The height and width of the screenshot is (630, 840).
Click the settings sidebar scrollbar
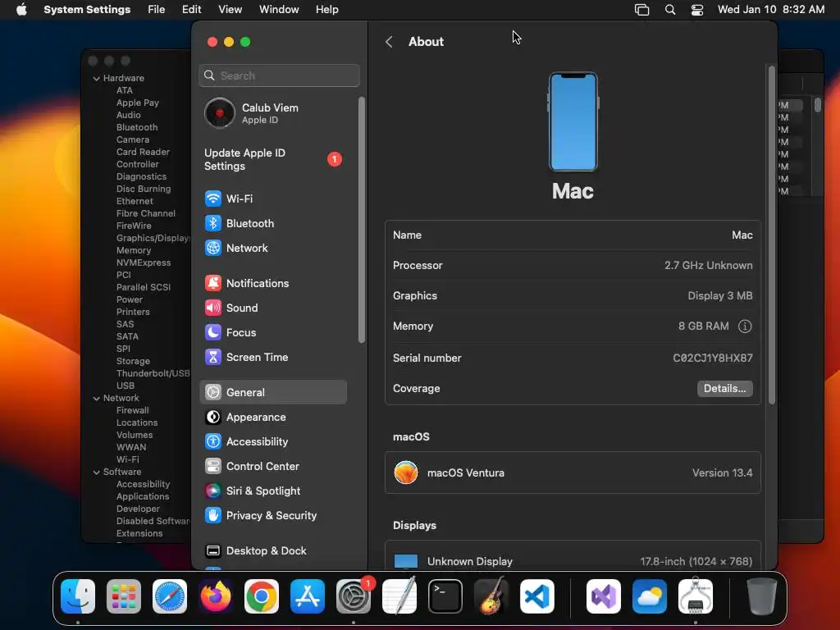click(362, 220)
